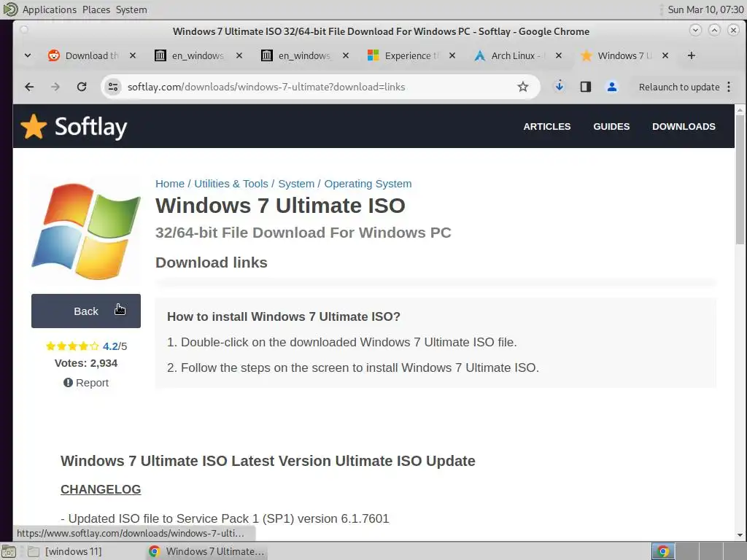Click the Back button
The height and width of the screenshot is (560, 747).
(x=86, y=311)
